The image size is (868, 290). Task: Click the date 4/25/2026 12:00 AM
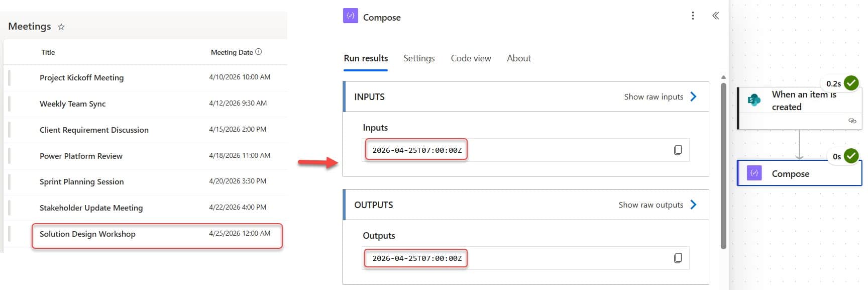(240, 233)
